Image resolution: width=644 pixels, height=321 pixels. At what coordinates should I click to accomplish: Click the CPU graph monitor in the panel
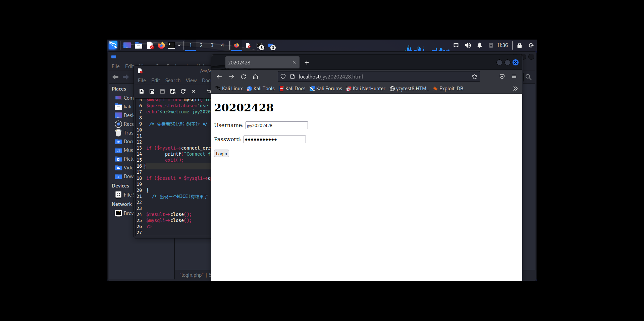tap(427, 46)
